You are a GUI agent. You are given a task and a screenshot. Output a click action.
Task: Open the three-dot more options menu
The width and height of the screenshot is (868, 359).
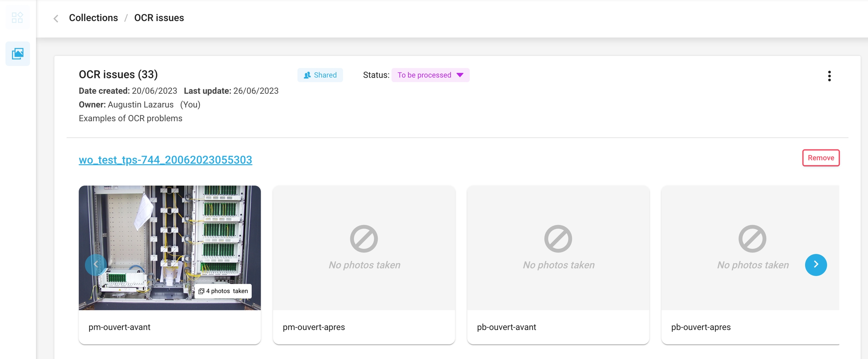(x=829, y=76)
